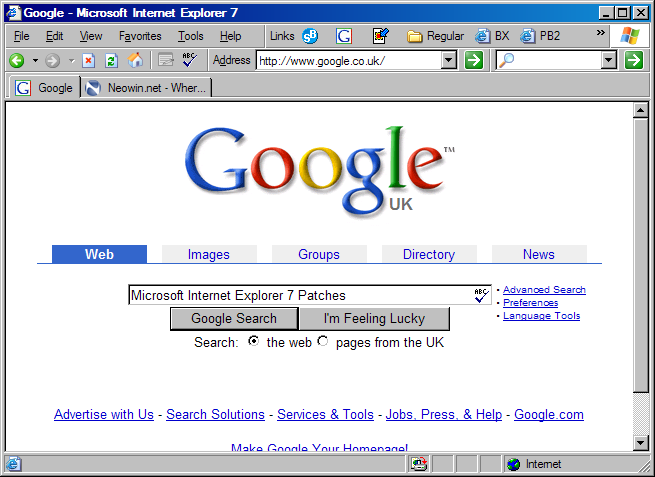Click the toolbar icon next to Home

(166, 60)
